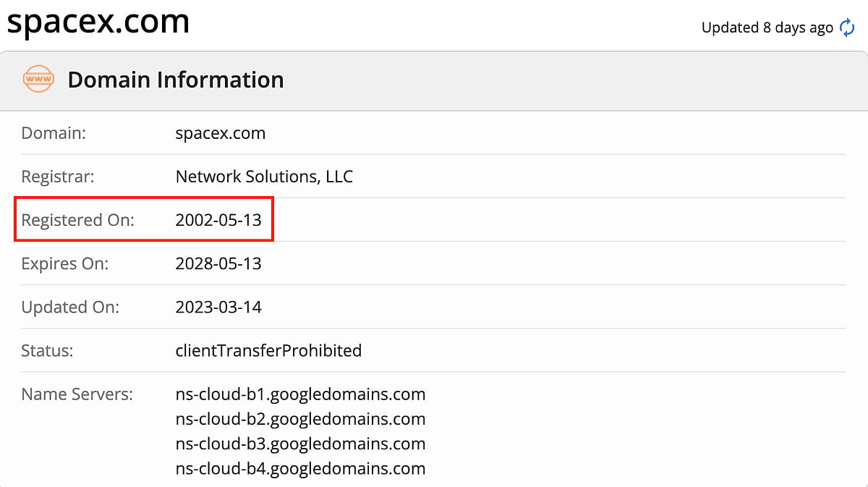This screenshot has height=487, width=868.
Task: Click the "Registrar:" field label
Action: (x=58, y=176)
